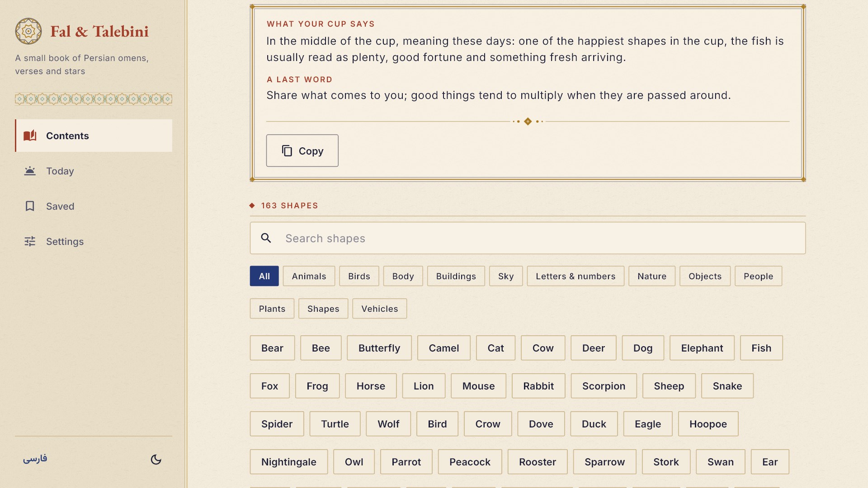868x488 pixels.
Task: Pick the Cow shape
Action: click(543, 348)
